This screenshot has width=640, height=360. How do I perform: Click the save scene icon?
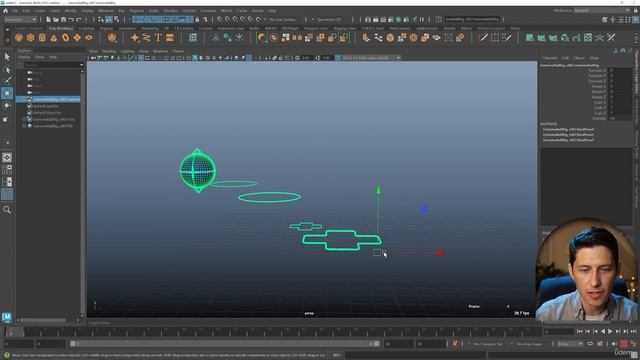click(63, 19)
